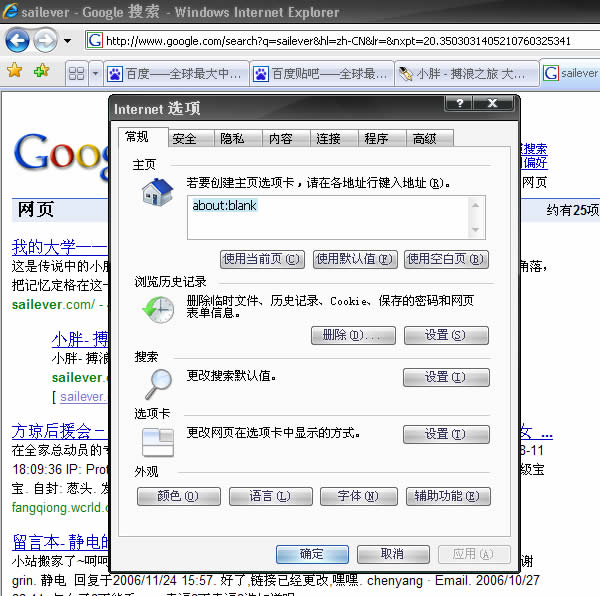Click the 删除 browsing history button
The image size is (600, 596).
(x=353, y=335)
